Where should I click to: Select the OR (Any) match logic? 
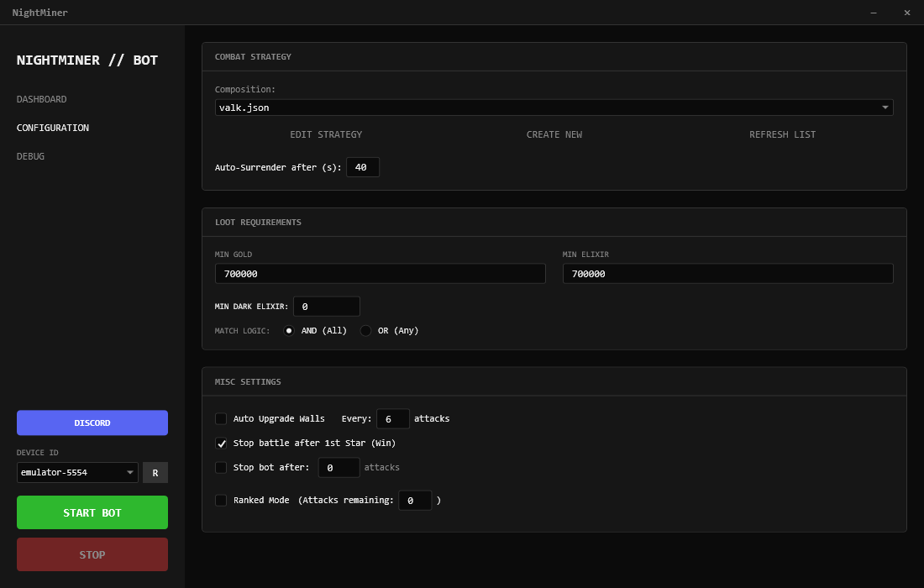[x=365, y=331]
